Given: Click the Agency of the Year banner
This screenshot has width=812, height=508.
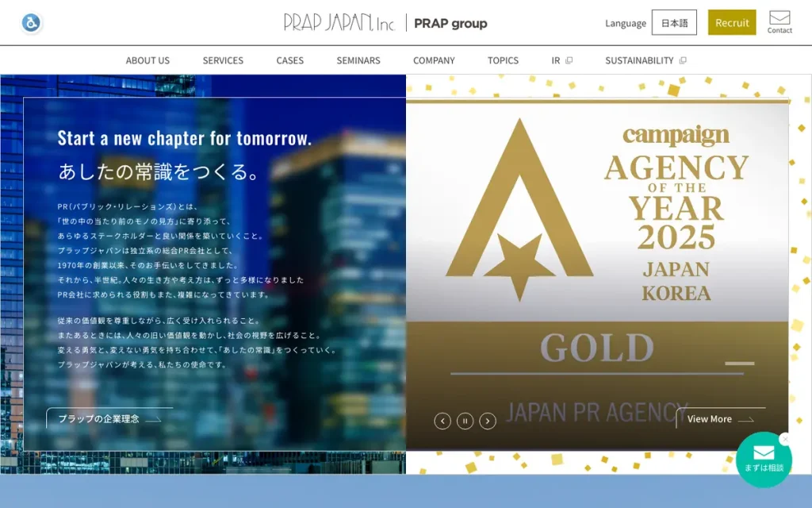Looking at the screenshot, I should (597, 274).
